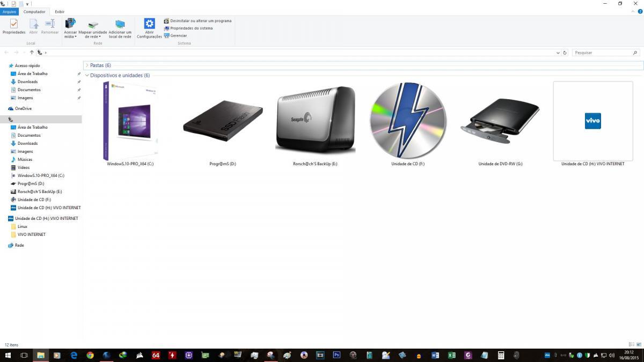Select the Computador ribbon tab
The height and width of the screenshot is (362, 644).
(x=34, y=11)
